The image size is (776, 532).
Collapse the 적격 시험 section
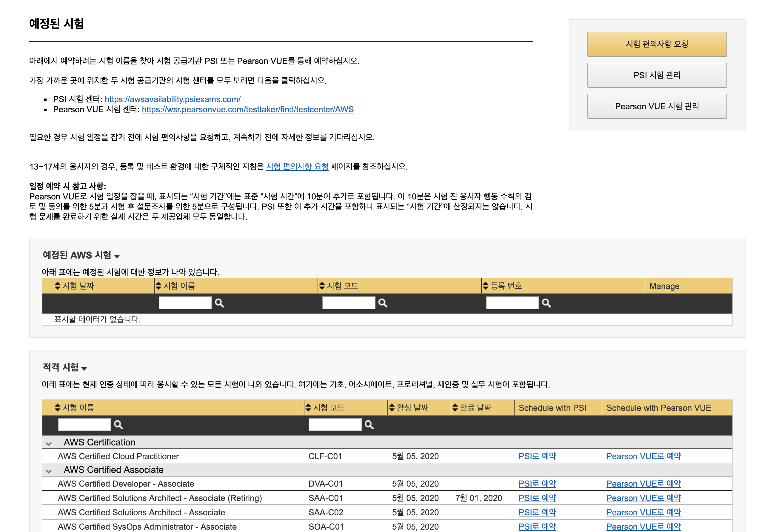[84, 369]
